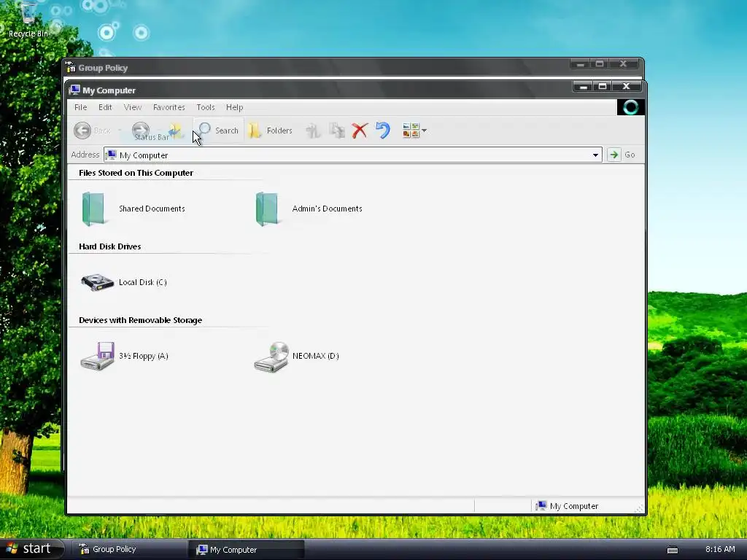Click the status bar My Computer label

click(573, 506)
